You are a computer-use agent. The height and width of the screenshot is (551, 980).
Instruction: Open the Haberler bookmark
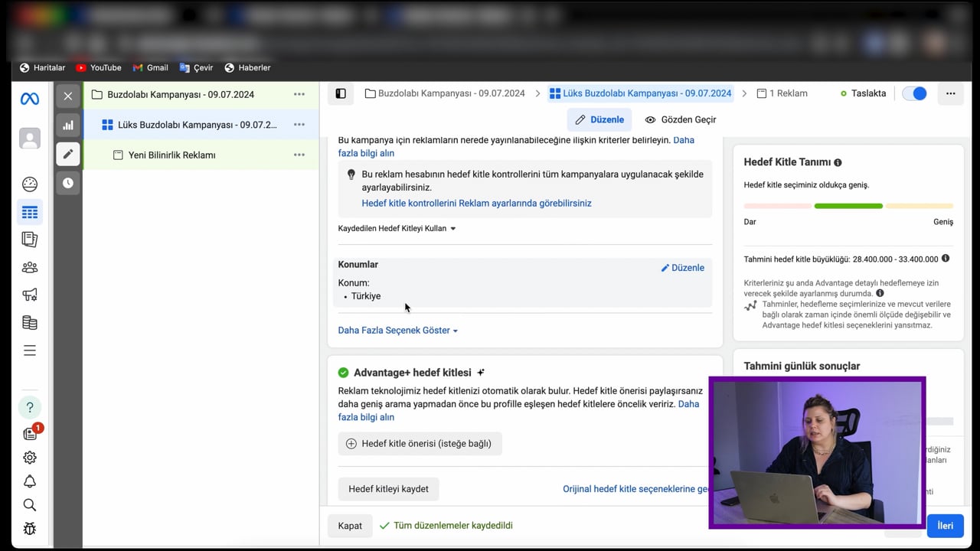[247, 67]
